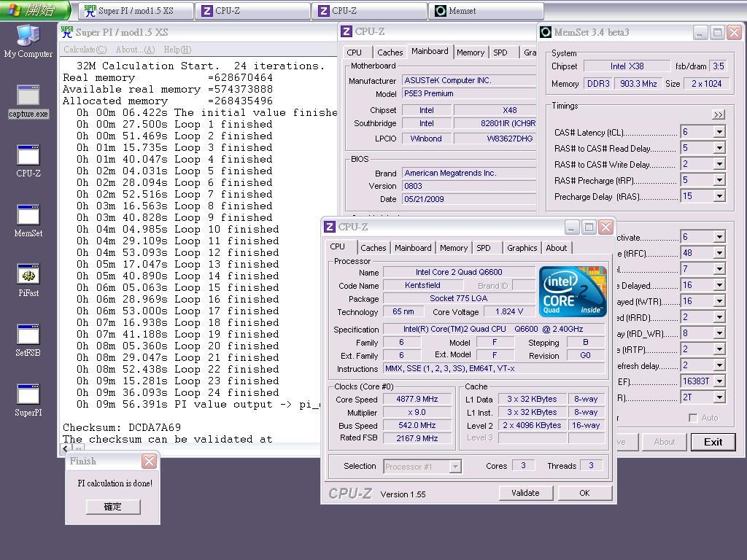Viewport: 747px width, 560px height.
Task: Click back CPU-Z Mainboard window Z icon
Action: (x=347, y=32)
